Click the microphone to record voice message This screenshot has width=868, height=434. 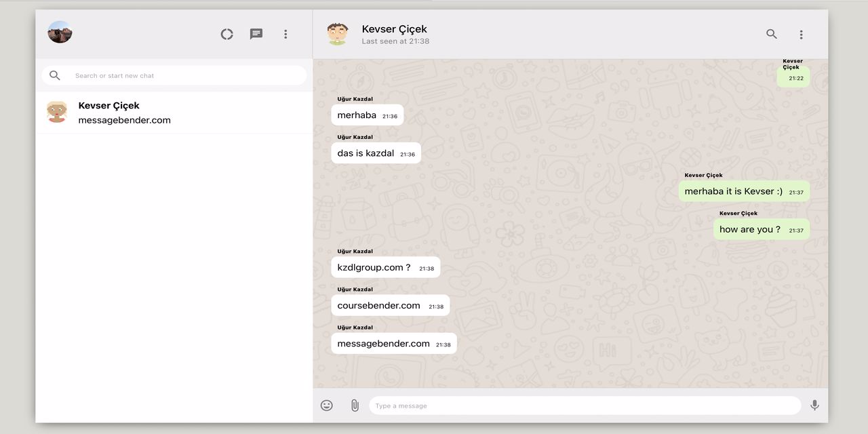click(x=814, y=405)
